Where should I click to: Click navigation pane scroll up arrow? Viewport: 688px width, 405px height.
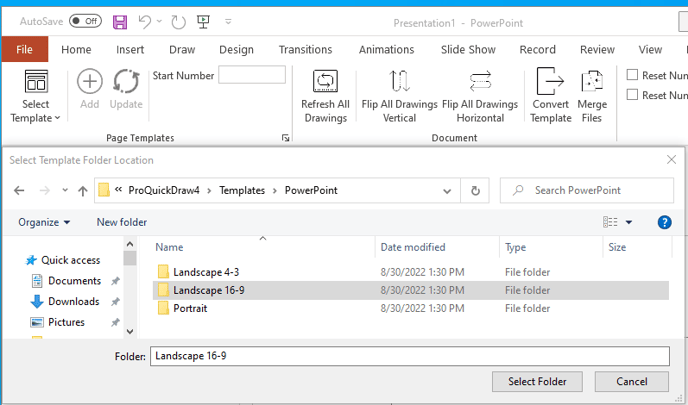coord(130,244)
